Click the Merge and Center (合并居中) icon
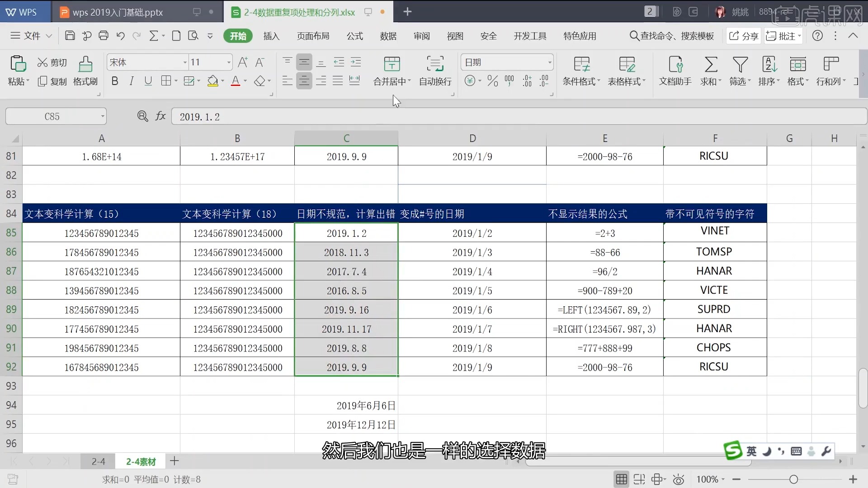Image resolution: width=868 pixels, height=488 pixels. coord(392,64)
